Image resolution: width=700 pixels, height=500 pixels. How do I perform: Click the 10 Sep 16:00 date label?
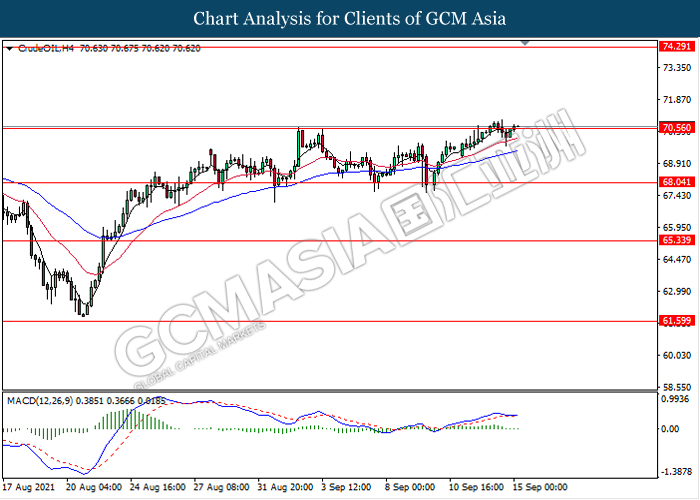476,487
